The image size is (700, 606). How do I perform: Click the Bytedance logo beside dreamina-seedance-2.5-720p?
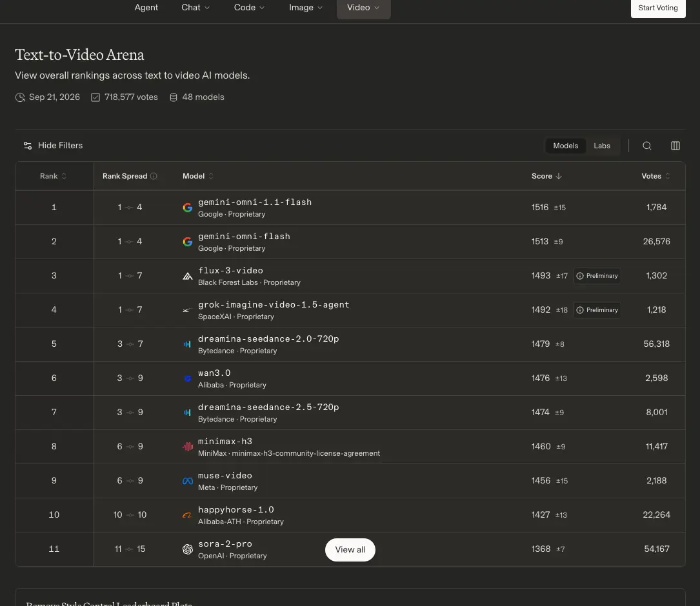[187, 413]
